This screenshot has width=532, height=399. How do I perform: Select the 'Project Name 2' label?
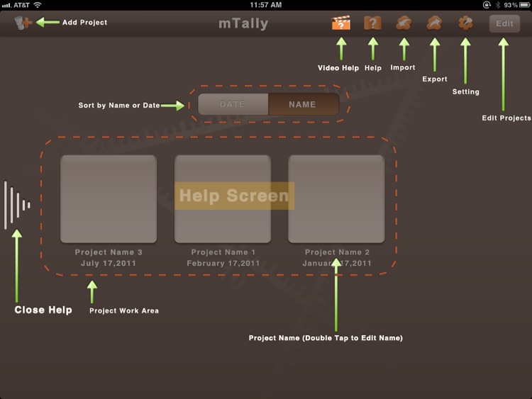tap(337, 252)
